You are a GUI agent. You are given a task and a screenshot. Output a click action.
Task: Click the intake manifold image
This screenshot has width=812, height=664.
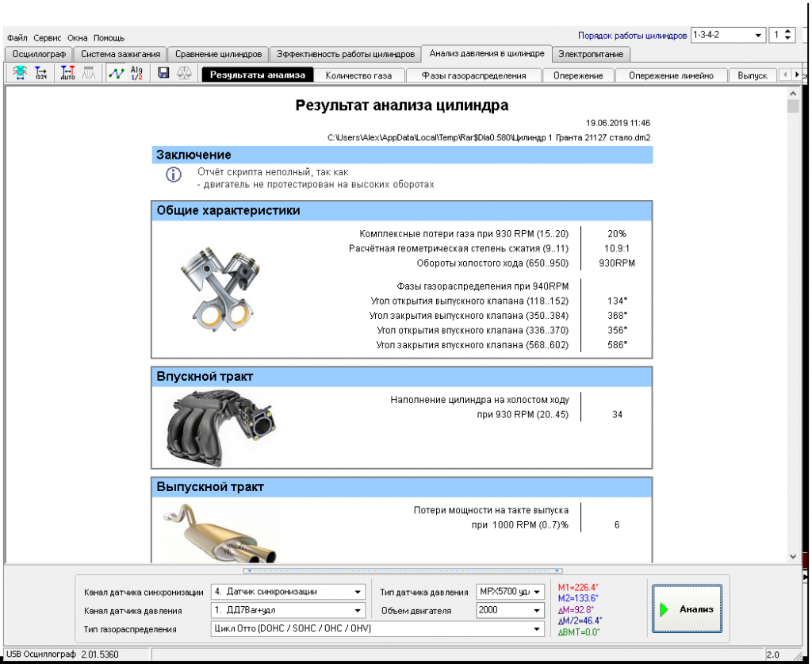220,429
